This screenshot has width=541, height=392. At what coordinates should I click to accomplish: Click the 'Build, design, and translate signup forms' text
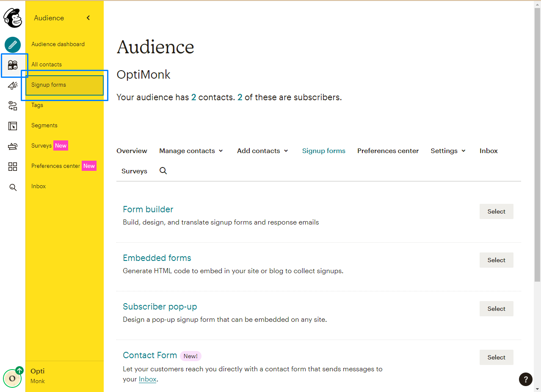(221, 222)
